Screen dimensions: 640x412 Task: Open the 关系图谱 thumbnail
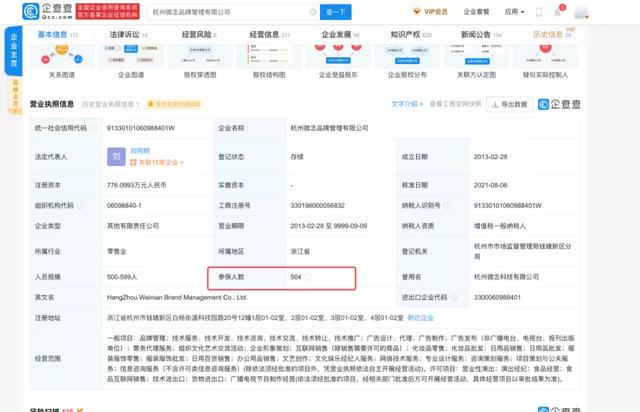62,61
